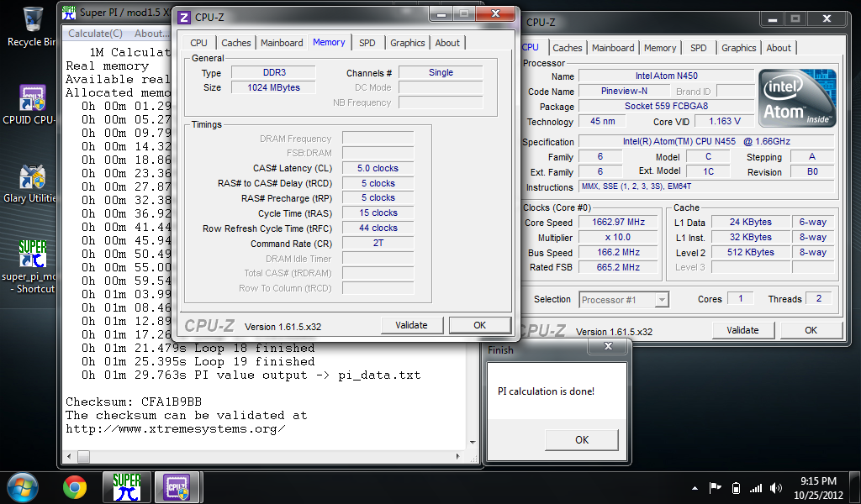This screenshot has width=861, height=504.
Task: Click Super PI horizontal scrollbar thumb
Action: pyautogui.click(x=83, y=456)
